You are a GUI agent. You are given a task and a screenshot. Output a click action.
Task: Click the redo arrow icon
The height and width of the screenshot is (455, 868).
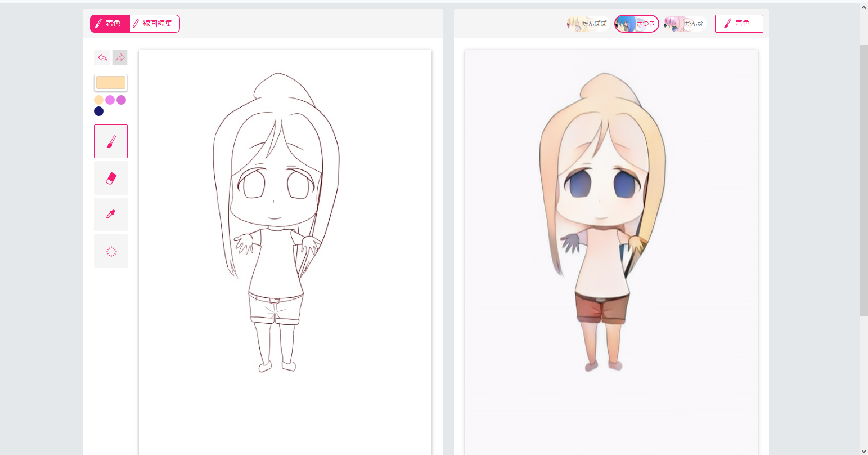120,57
